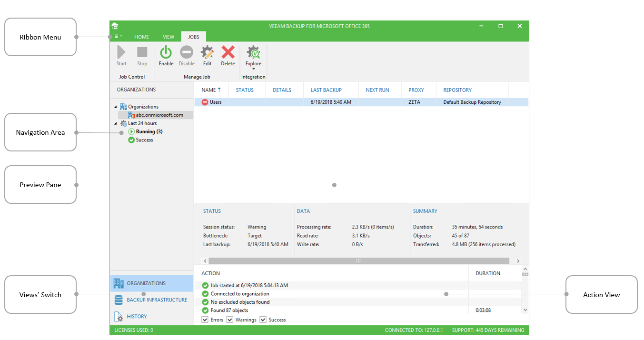Screen dimensions: 644x340
Task: Click the horizontal scrollbar thumb in preview
Action: point(358,261)
